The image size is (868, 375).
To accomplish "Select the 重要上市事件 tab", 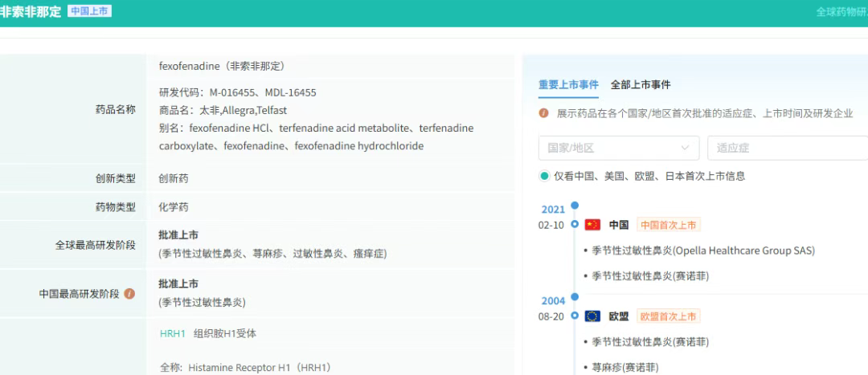I will pyautogui.click(x=568, y=84).
